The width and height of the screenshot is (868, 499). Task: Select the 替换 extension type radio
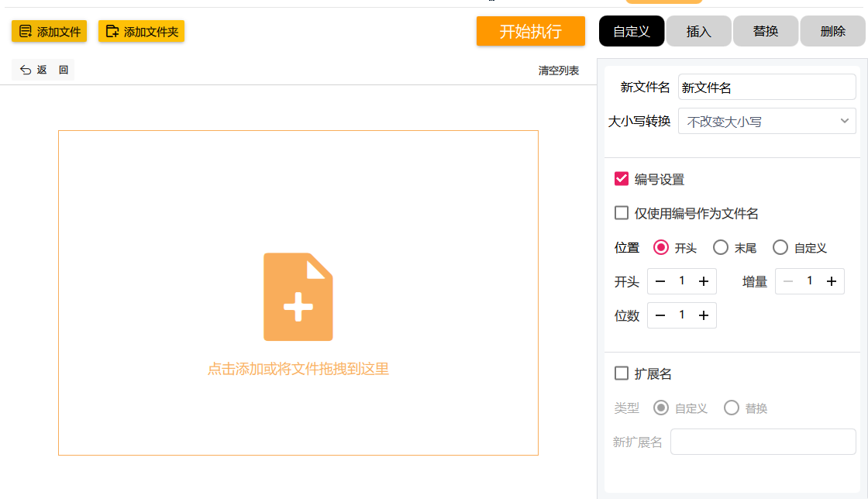click(x=732, y=408)
